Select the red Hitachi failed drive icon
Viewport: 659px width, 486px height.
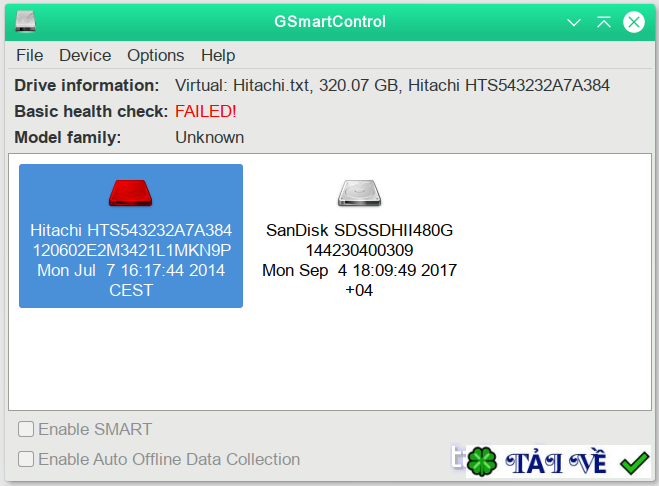(x=130, y=193)
